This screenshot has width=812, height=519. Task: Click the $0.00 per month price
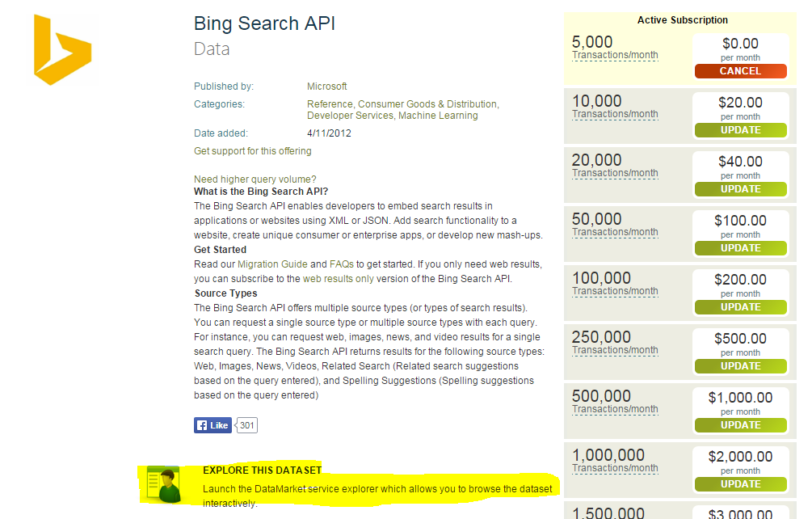(741, 49)
